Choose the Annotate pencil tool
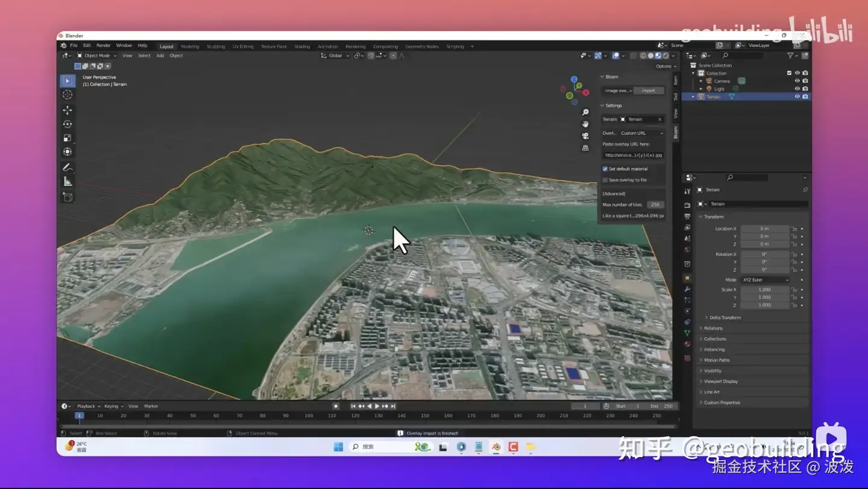 coord(68,168)
